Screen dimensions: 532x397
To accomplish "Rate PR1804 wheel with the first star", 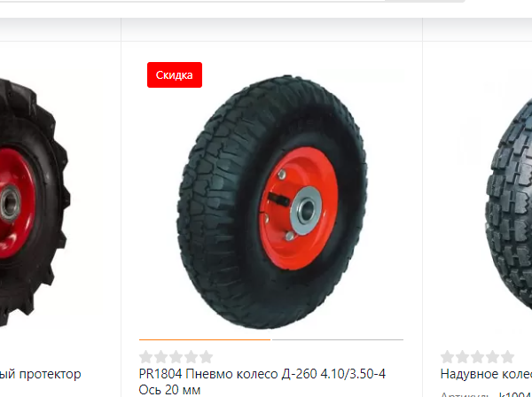I will point(145,357).
